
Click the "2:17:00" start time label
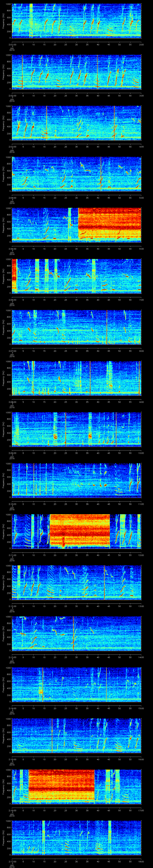[x=12, y=861]
